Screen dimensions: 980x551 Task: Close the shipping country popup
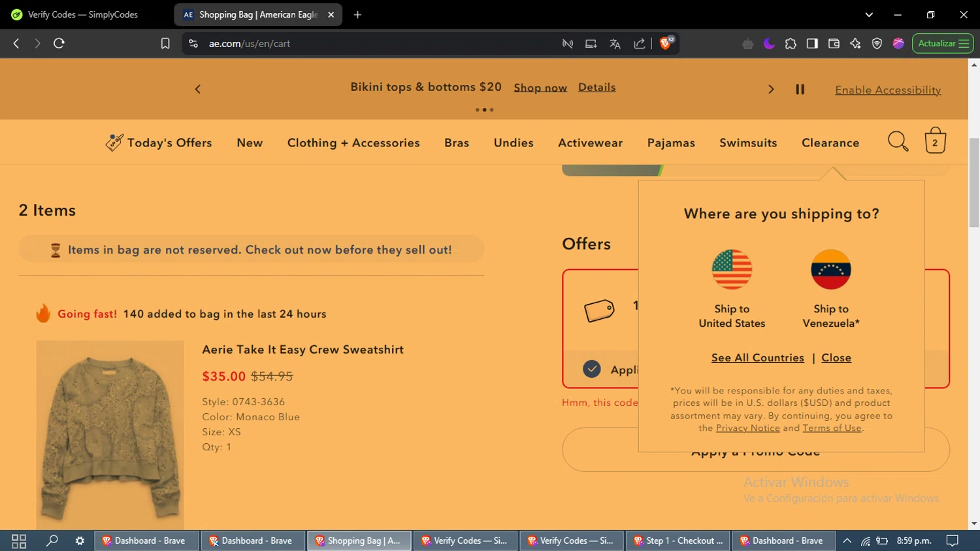click(836, 358)
